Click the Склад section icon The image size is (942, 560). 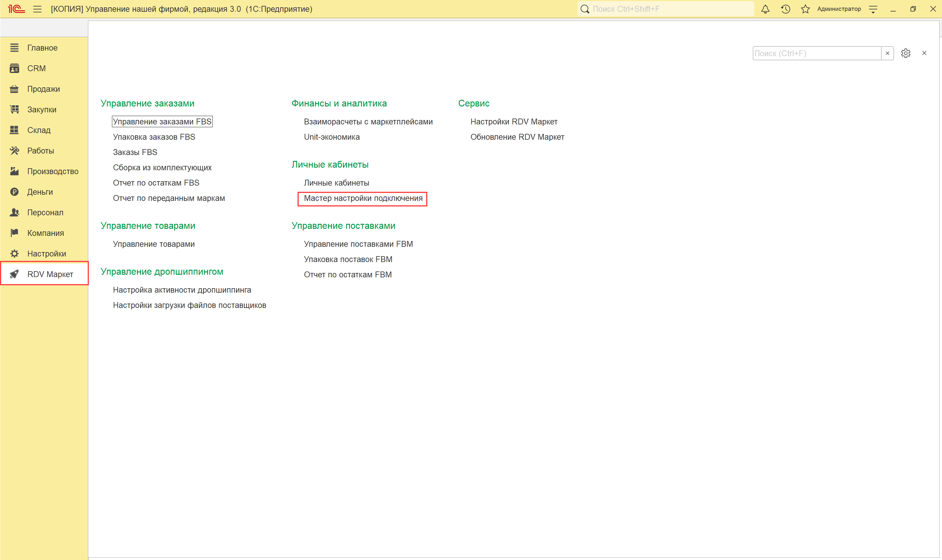[x=14, y=130]
